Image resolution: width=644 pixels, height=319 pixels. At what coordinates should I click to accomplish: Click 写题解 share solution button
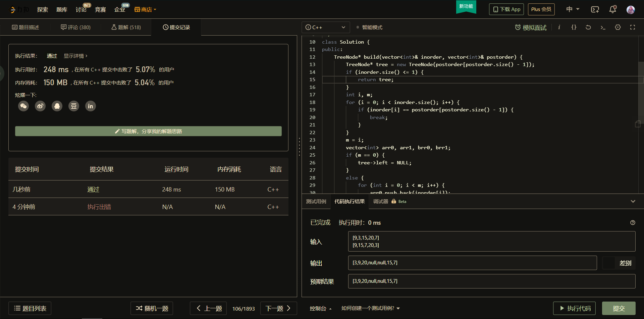click(148, 131)
